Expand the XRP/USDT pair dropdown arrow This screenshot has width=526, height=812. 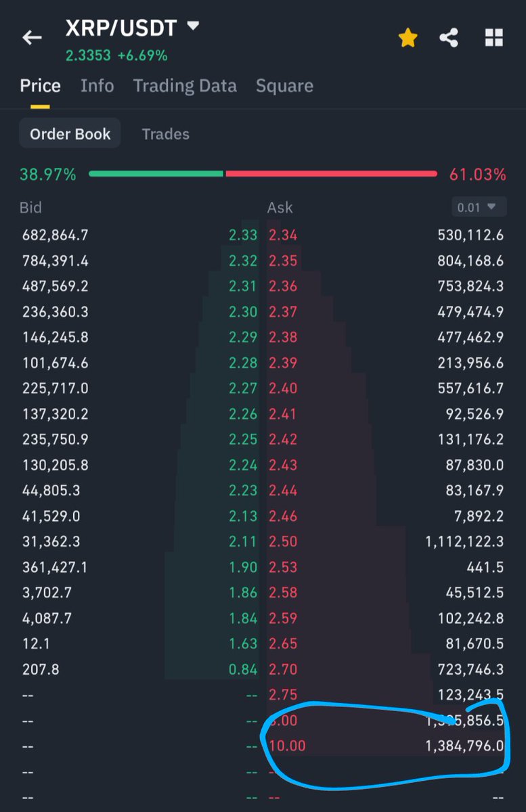click(x=193, y=26)
